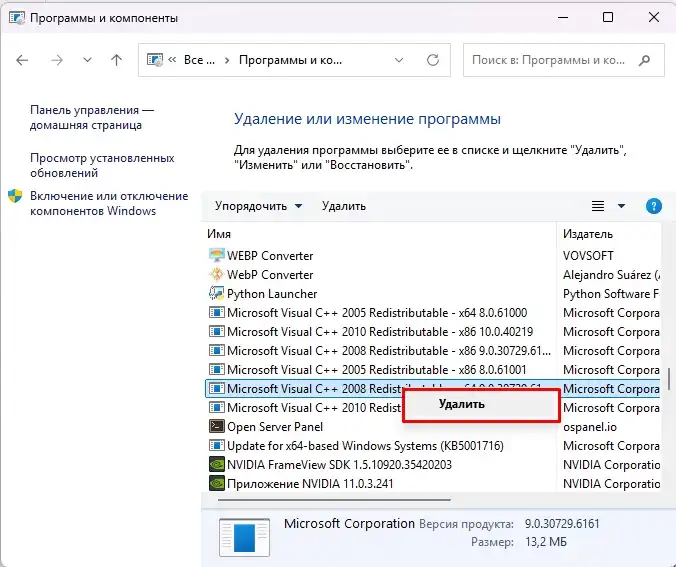The height and width of the screenshot is (567, 676).
Task: Expand the breadcrumb overflow double chevron
Action: [x=172, y=60]
